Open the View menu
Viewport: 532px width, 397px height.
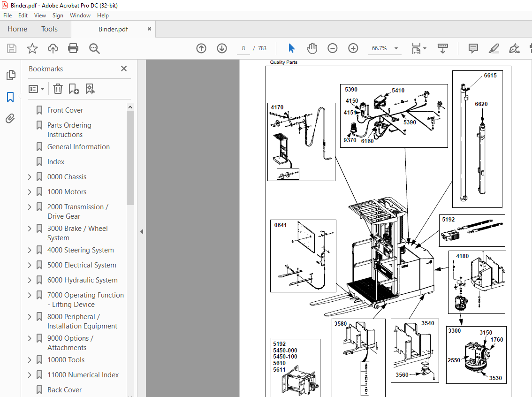(x=40, y=15)
